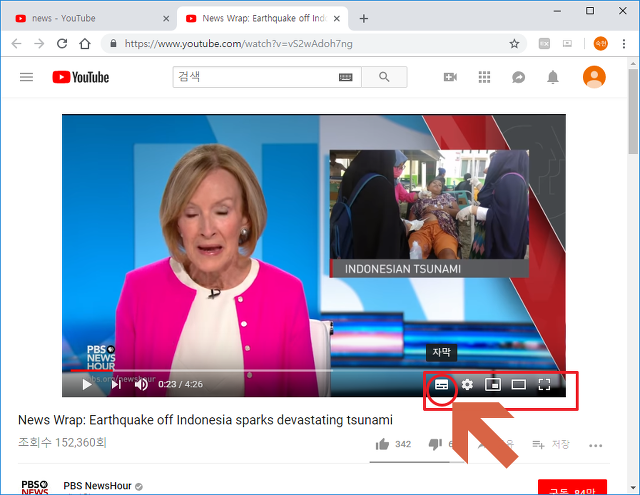Click the view count 조회수 152,360회
640x495 pixels.
62,442
